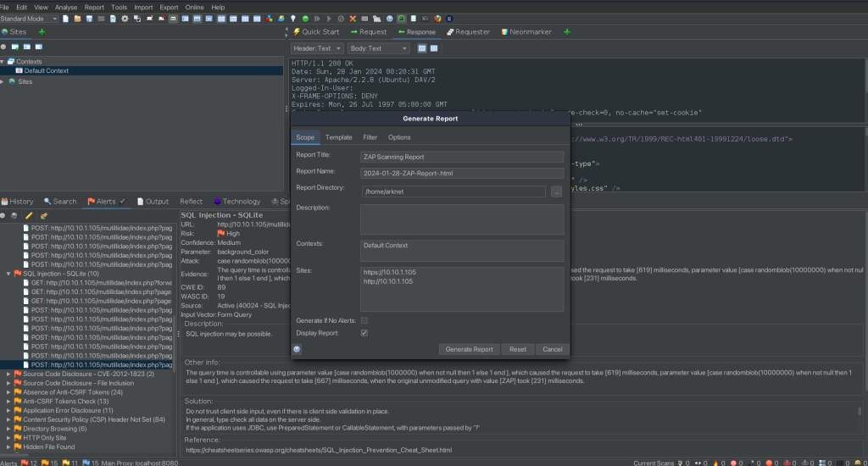Click into the Report Title input field
This screenshot has height=466, width=868.
click(x=461, y=157)
